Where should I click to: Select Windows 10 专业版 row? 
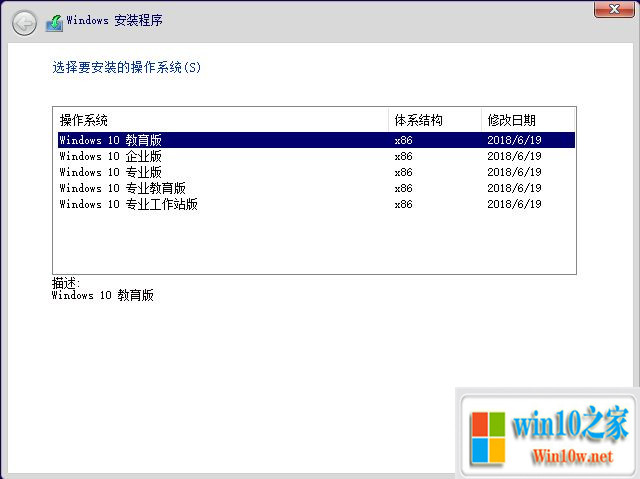pos(316,172)
